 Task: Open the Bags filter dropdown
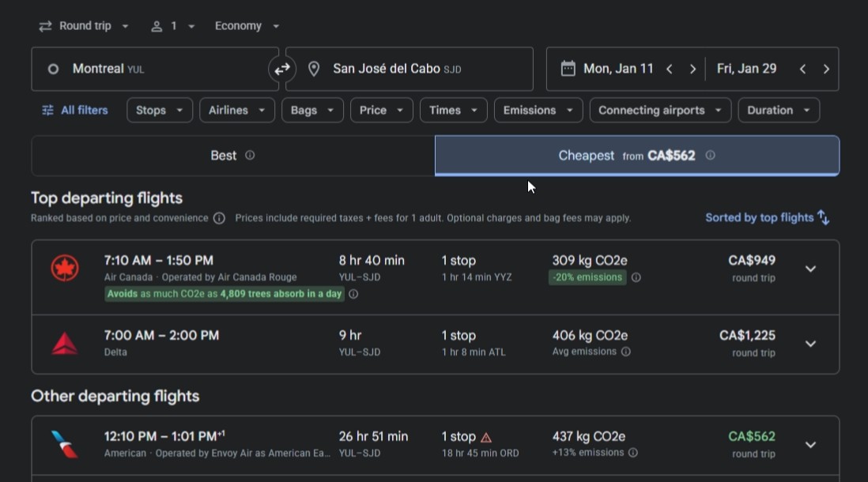tap(312, 110)
